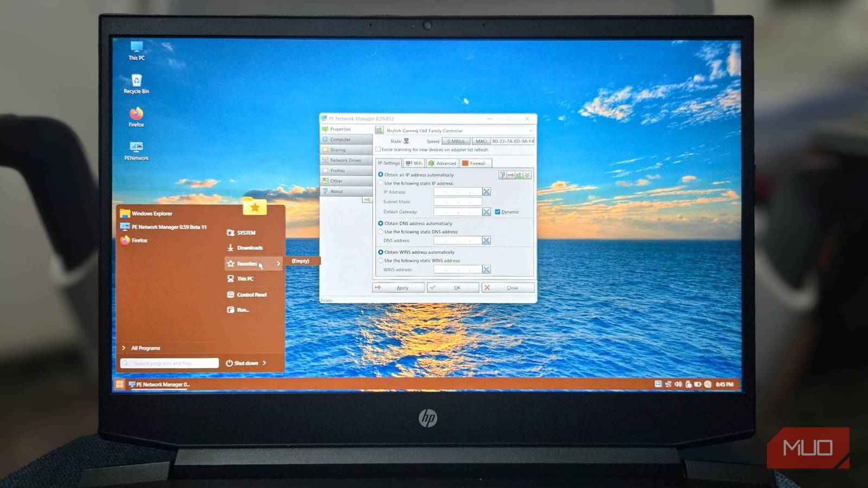Clear the WINS address with X icon

point(487,269)
